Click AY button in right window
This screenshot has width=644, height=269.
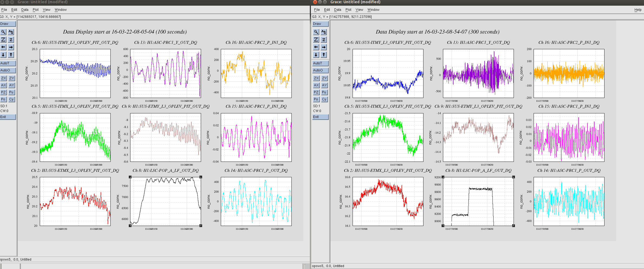[x=324, y=85]
